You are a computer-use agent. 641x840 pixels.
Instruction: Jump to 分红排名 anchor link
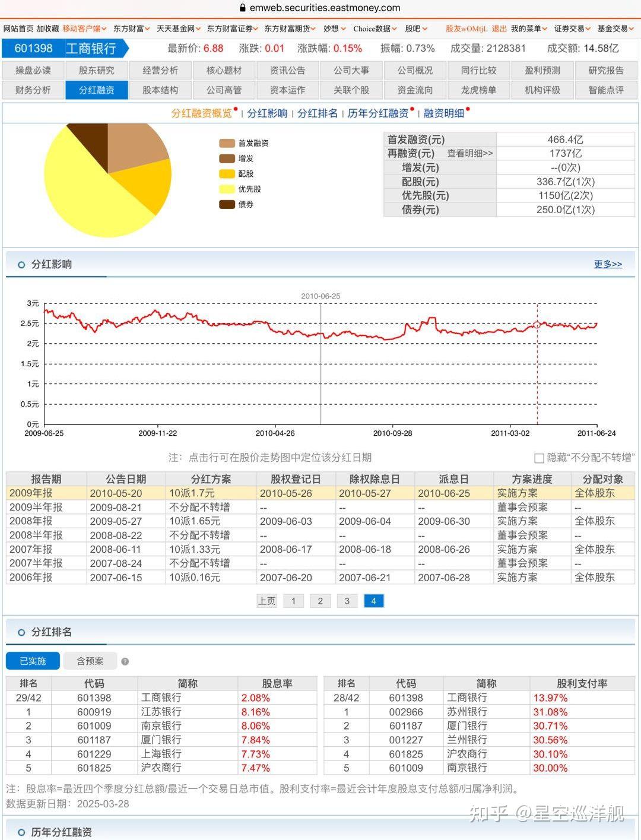pyautogui.click(x=318, y=113)
